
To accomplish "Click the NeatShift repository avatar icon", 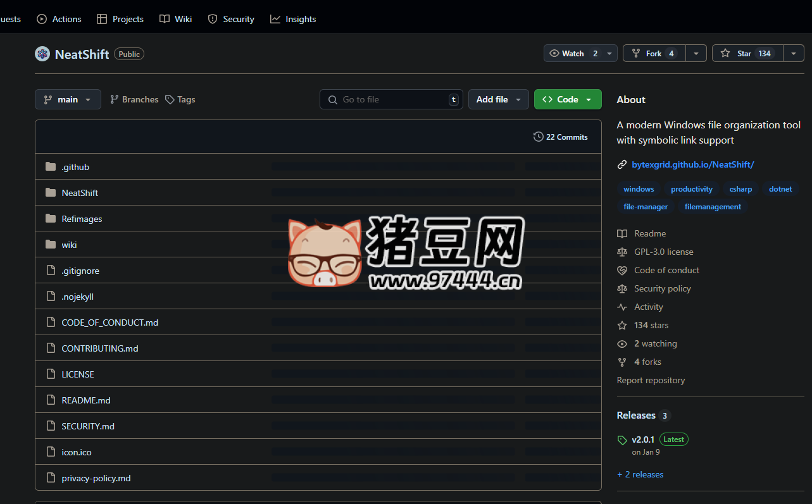I will [x=42, y=54].
